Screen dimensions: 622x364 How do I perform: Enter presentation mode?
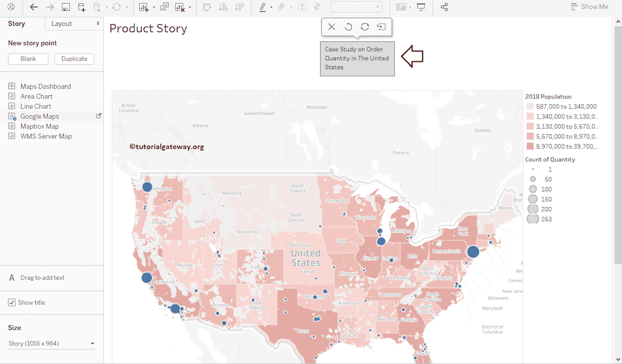422,7
